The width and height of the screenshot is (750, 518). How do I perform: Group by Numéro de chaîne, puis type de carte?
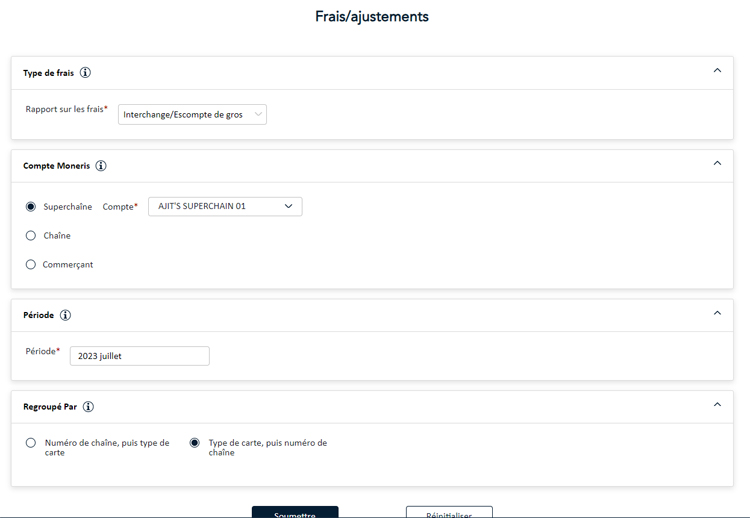(31, 443)
